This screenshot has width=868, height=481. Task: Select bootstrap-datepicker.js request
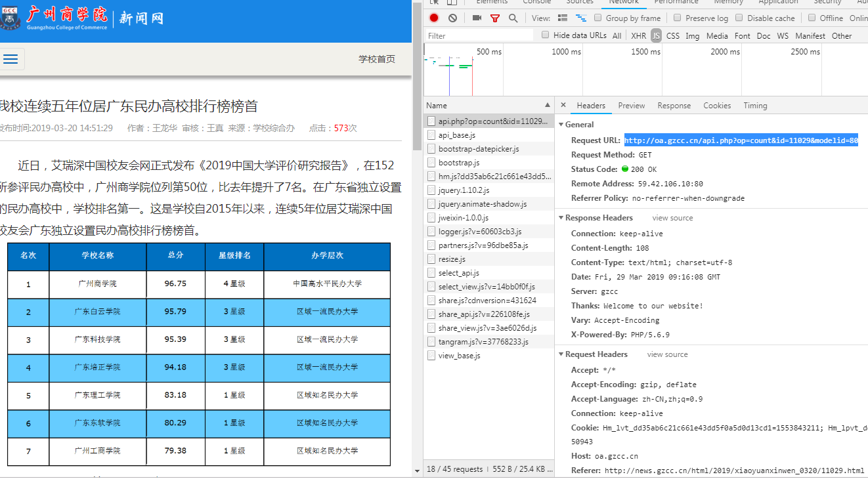pos(489,149)
